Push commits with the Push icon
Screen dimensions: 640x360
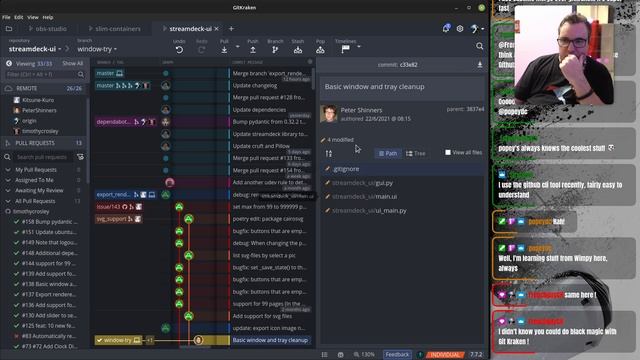point(253,50)
